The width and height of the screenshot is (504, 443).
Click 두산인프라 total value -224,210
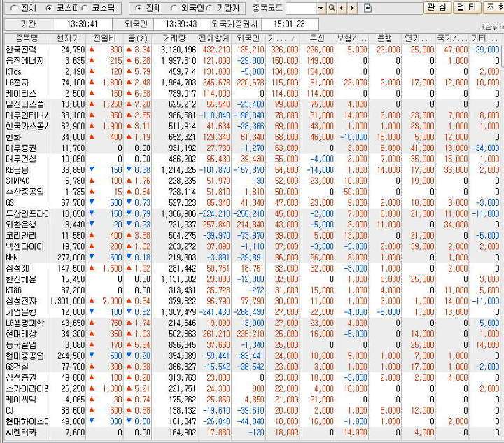[214, 213]
